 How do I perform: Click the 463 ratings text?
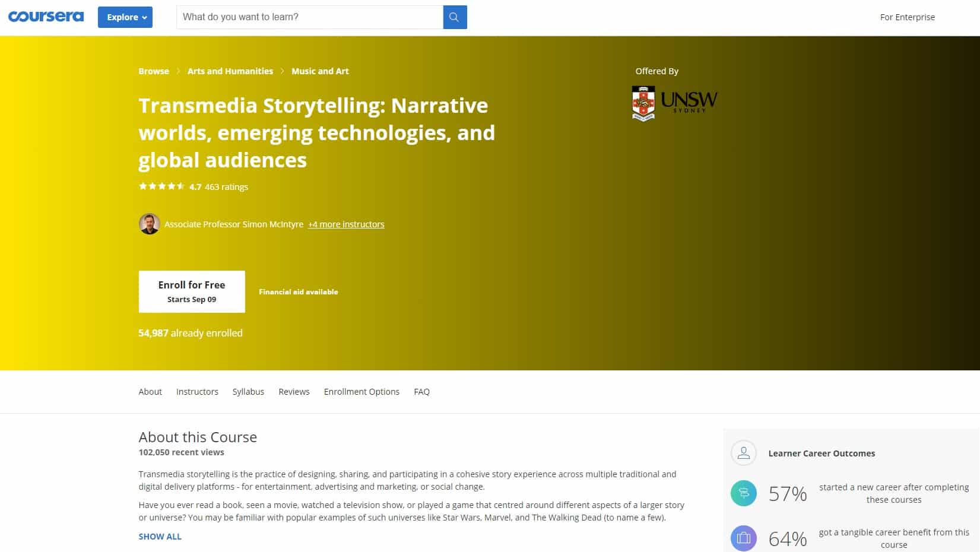coord(226,187)
